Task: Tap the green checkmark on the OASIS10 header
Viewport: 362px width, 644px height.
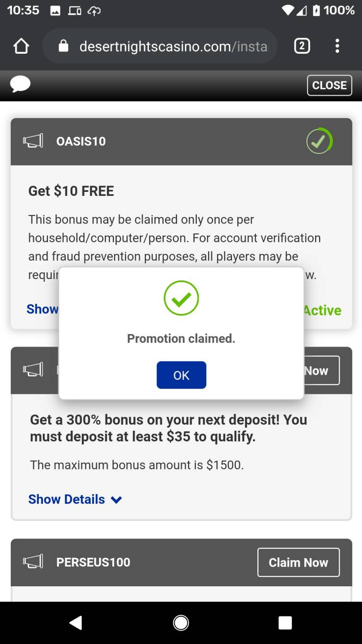Action: pyautogui.click(x=319, y=141)
